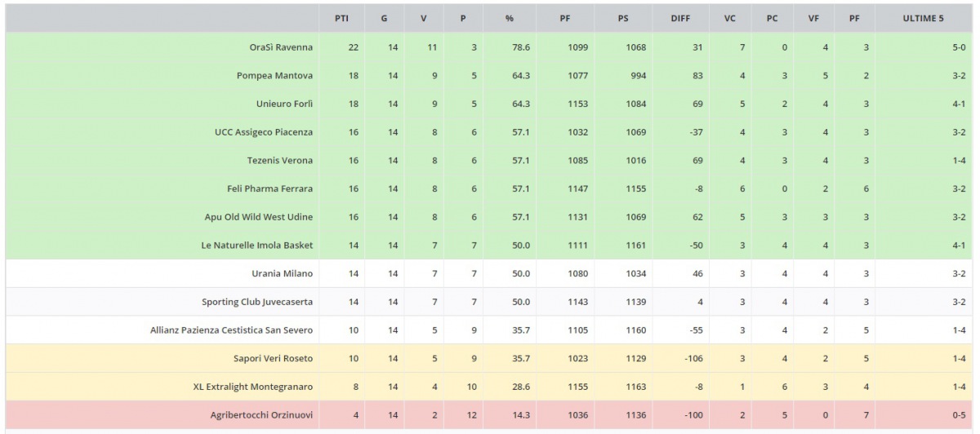Select the PS column header
The image size is (980, 434).
tap(623, 19)
